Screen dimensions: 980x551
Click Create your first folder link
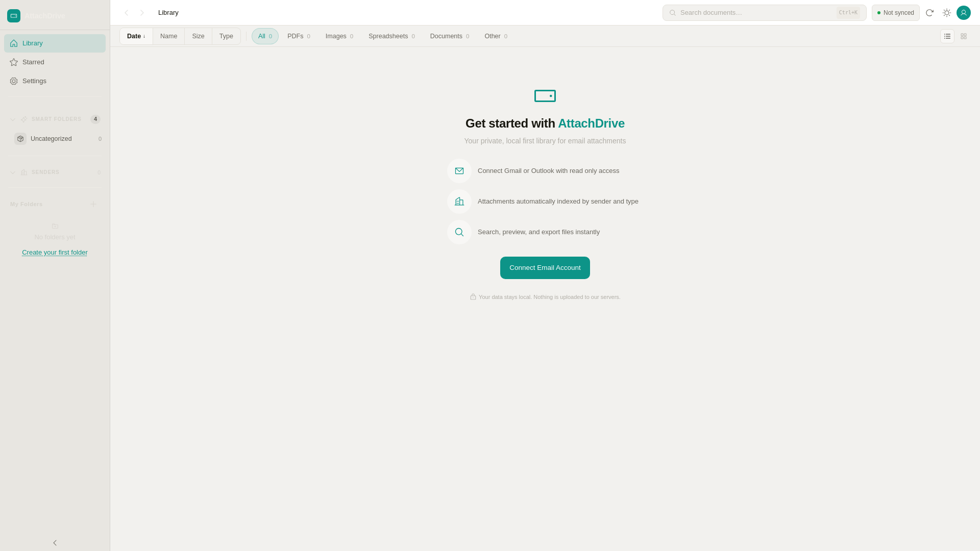(55, 253)
